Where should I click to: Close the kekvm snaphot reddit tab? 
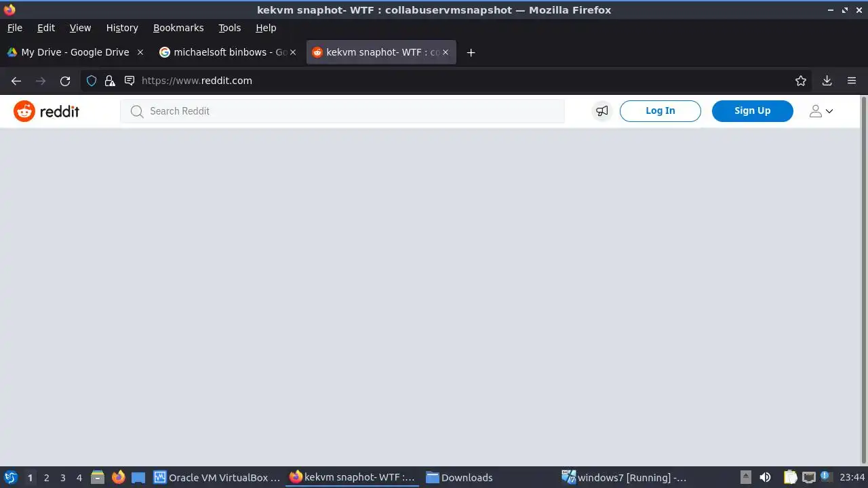446,52
